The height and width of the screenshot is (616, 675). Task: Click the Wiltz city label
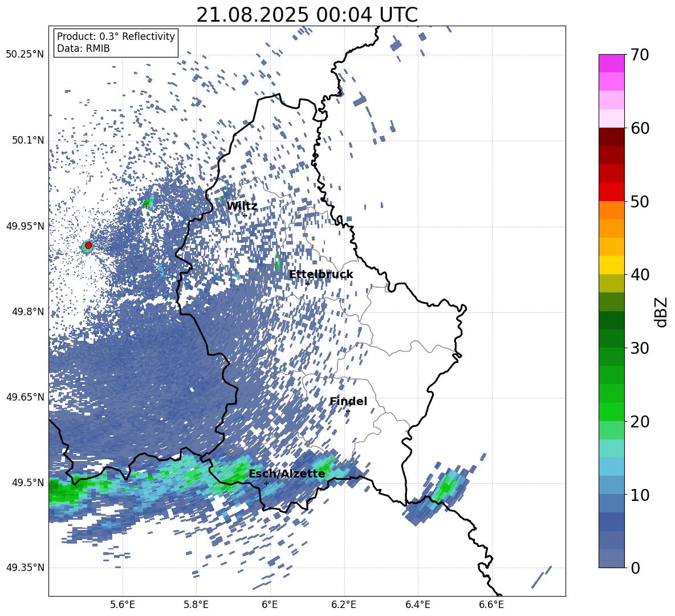[x=242, y=206]
